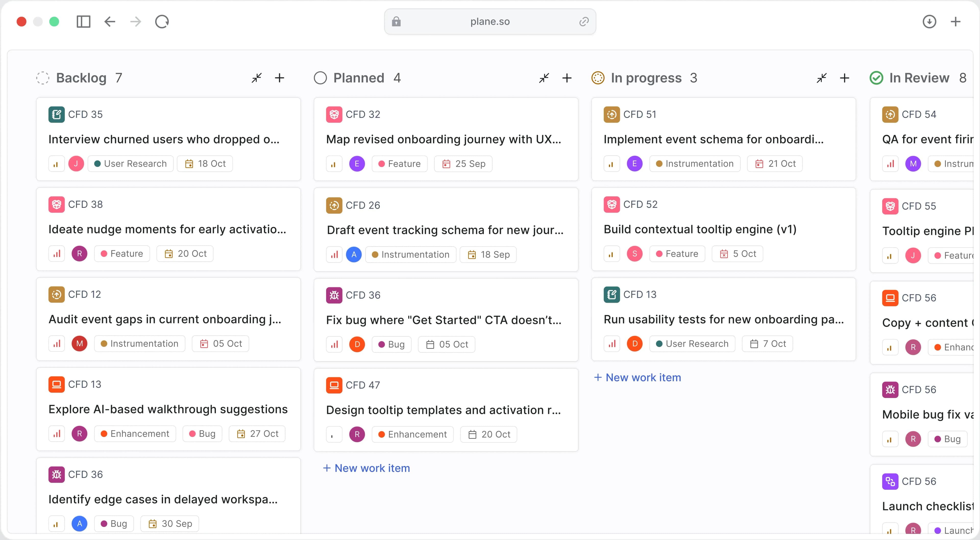This screenshot has height=540, width=980.
Task: Collapse the In progress column
Action: tap(822, 78)
